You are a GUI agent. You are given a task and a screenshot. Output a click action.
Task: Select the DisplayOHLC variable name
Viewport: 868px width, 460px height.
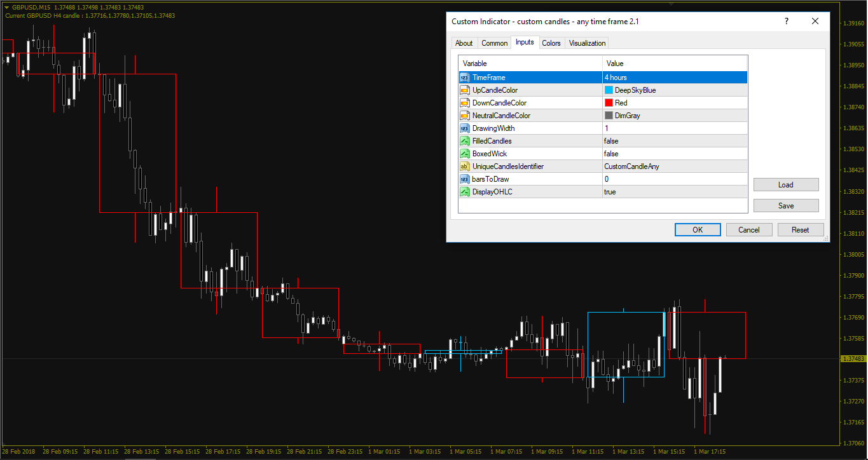click(492, 192)
